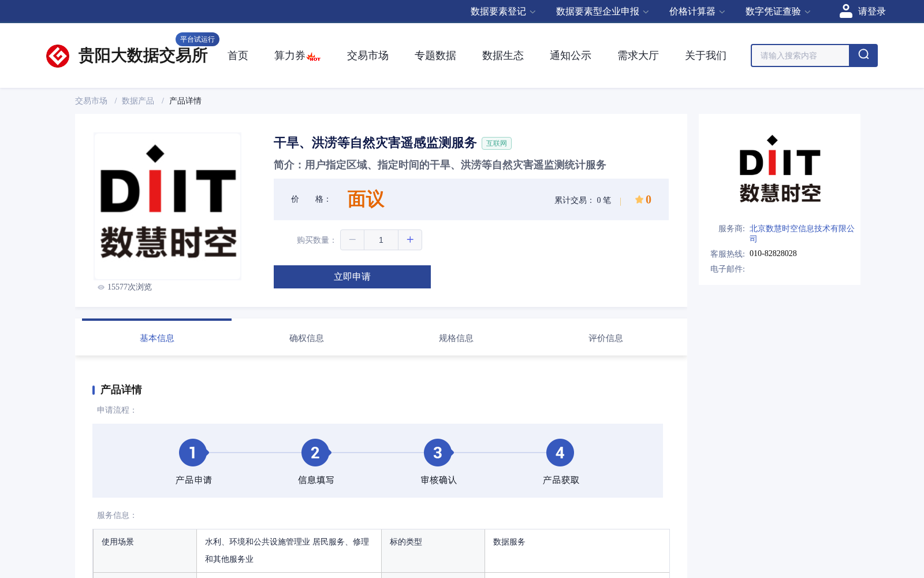924x578 pixels.
Task: Click the star rating icon
Action: click(x=639, y=199)
